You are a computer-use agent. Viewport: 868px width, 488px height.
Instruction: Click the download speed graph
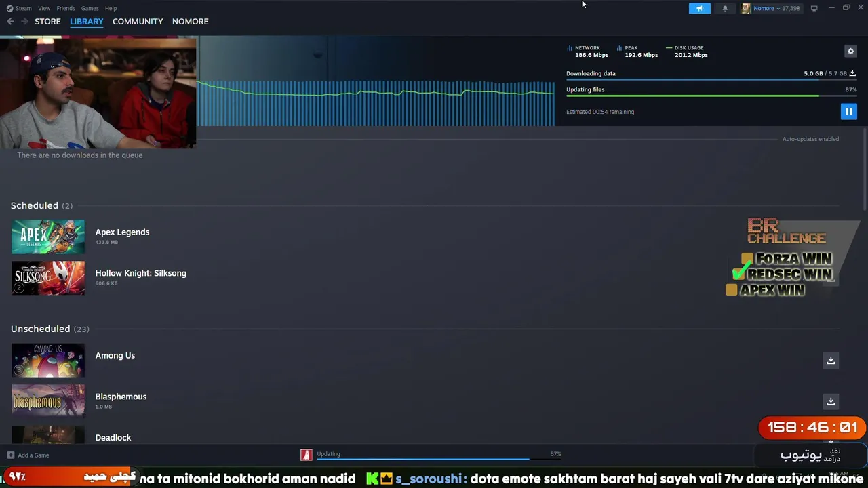376,103
